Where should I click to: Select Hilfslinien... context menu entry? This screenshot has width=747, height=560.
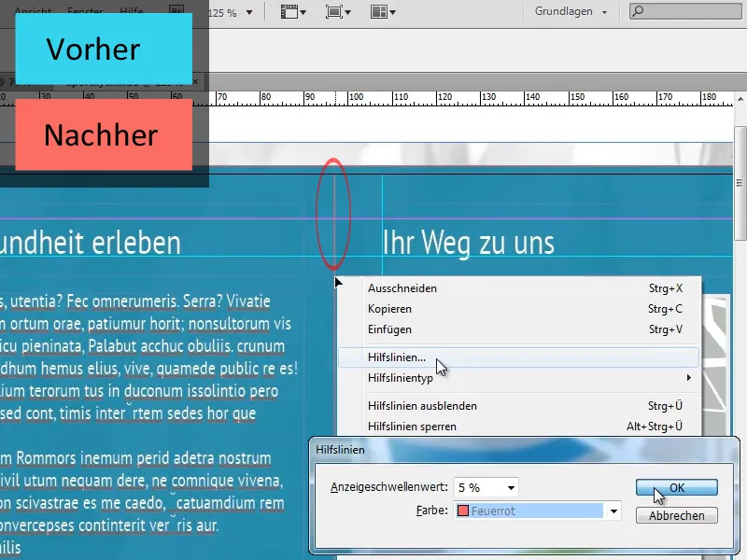(519, 357)
